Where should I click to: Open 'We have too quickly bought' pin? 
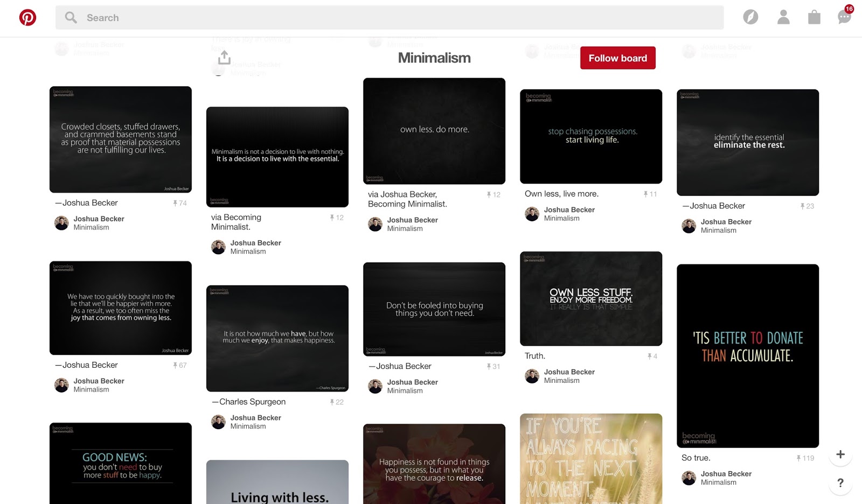pyautogui.click(x=121, y=308)
